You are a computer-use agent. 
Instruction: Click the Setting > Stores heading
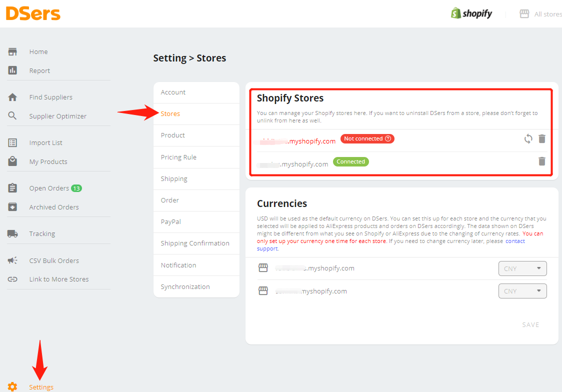(189, 58)
